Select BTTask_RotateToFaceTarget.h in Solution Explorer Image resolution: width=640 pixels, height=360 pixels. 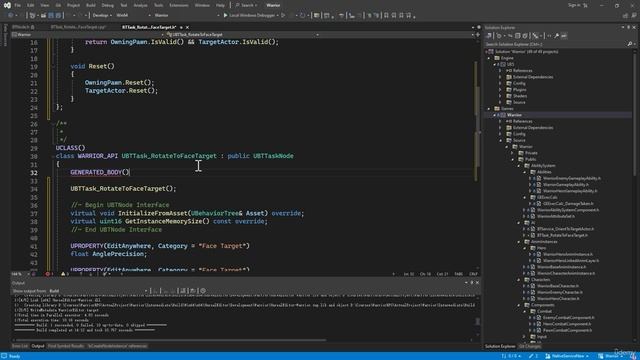tap(562, 236)
